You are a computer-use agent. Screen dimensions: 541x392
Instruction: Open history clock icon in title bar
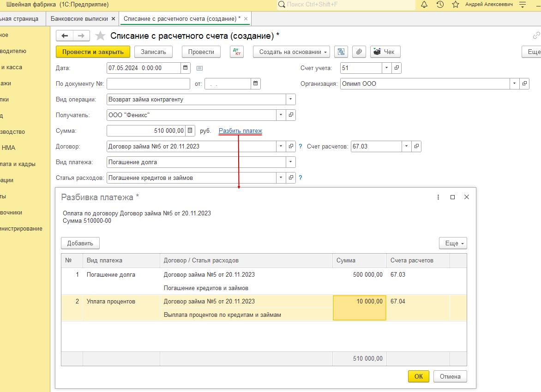[x=440, y=5]
